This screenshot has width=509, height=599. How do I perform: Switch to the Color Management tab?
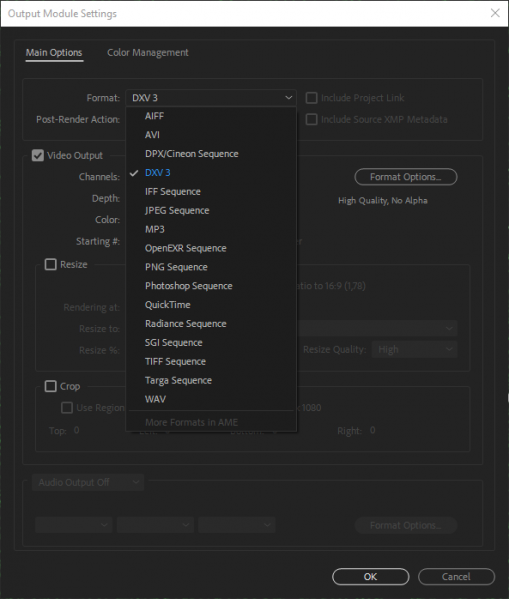(x=148, y=53)
